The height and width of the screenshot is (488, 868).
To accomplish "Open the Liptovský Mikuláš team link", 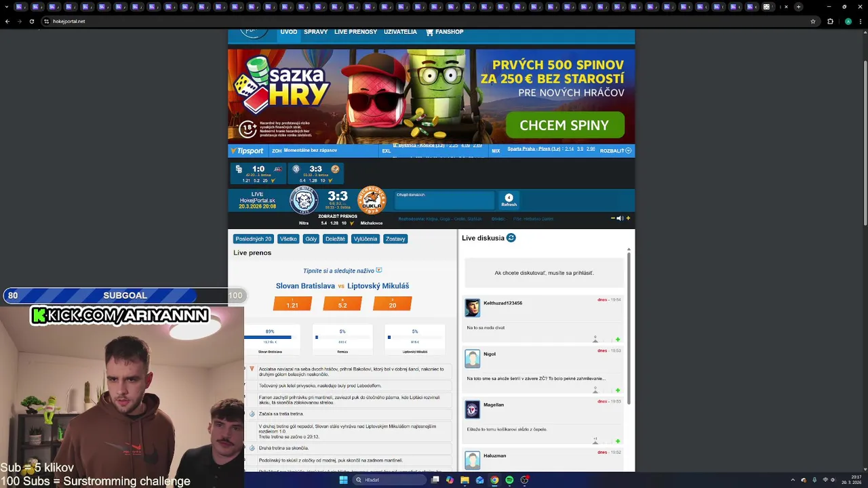I will (x=378, y=286).
